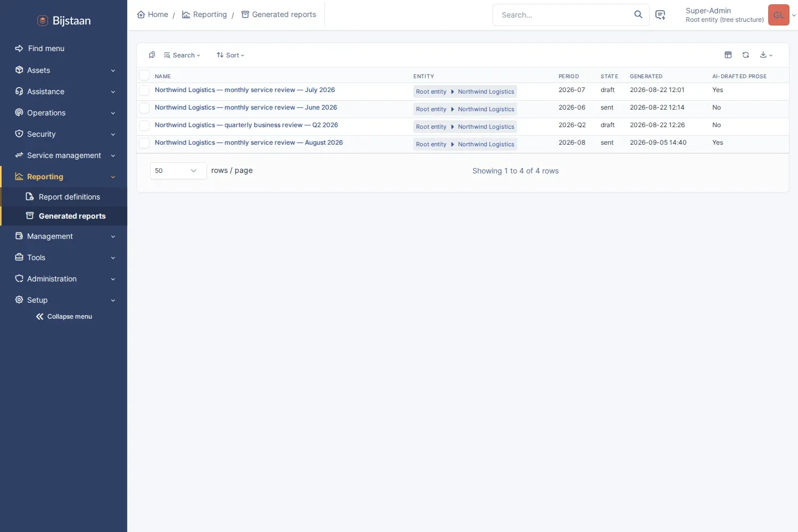Check the Q2 2026 quarterly review row
798x532 pixels.
(144, 126)
